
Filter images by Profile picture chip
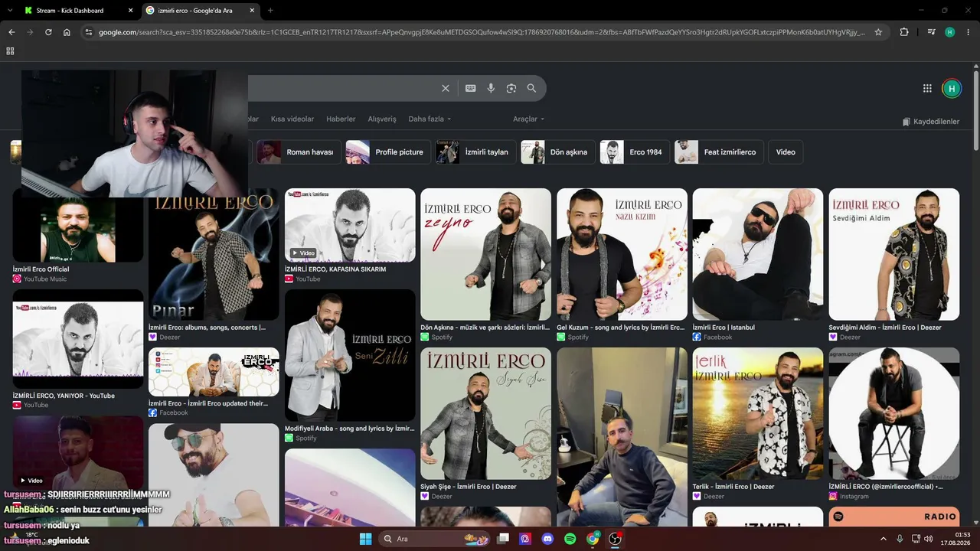tap(387, 152)
